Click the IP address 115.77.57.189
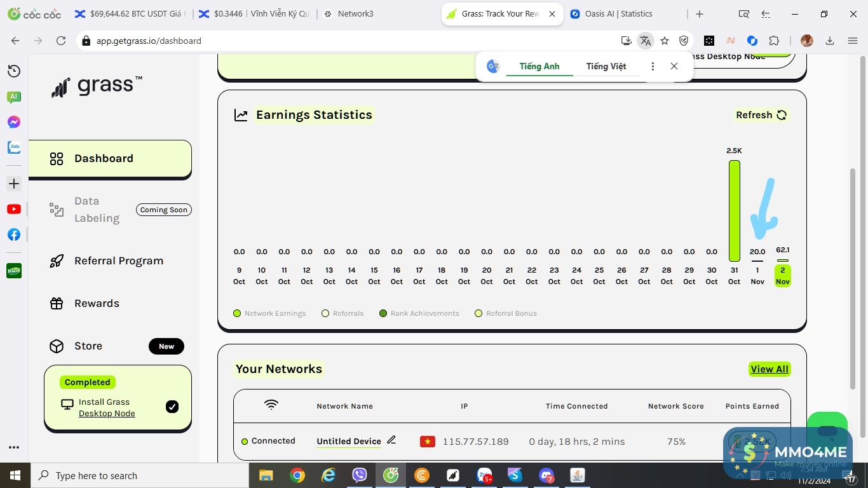The height and width of the screenshot is (488, 868). click(476, 442)
